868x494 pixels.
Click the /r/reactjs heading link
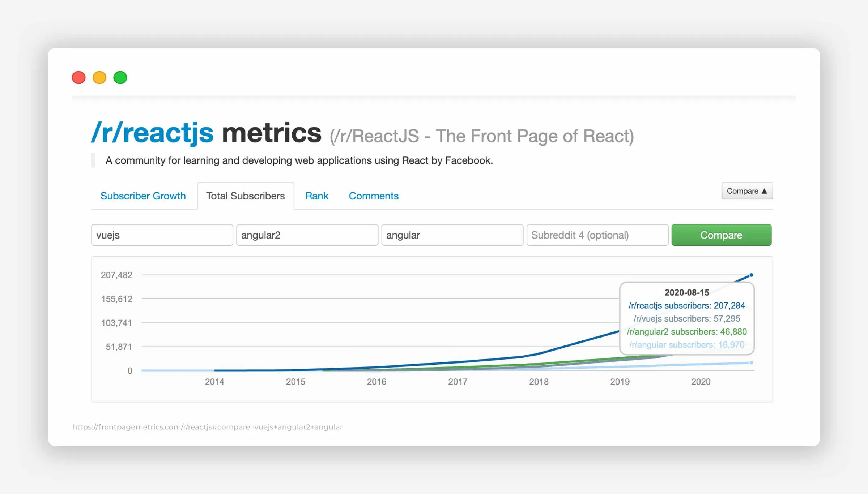(152, 133)
